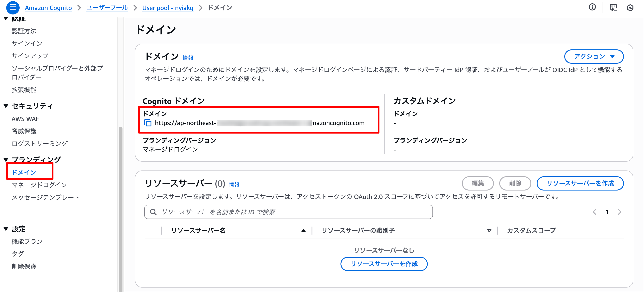Click the リソースサーバーなし empty message
The image size is (644, 292).
click(x=384, y=250)
